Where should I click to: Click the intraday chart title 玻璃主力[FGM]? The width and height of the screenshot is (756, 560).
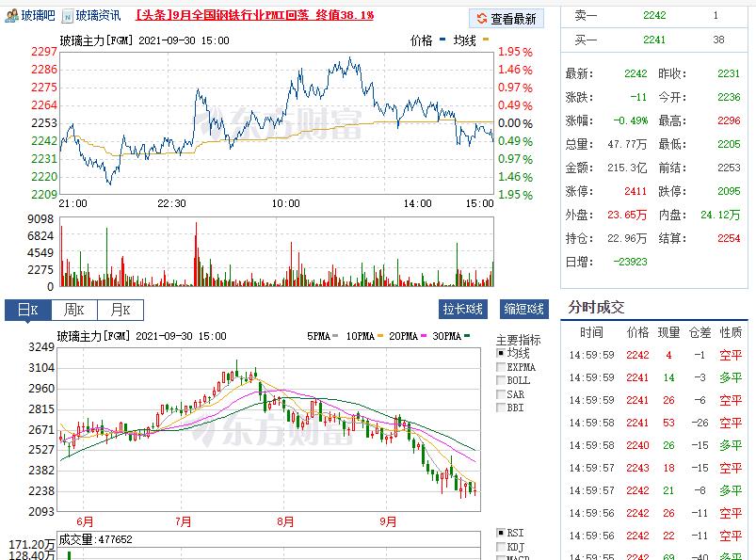[96, 40]
